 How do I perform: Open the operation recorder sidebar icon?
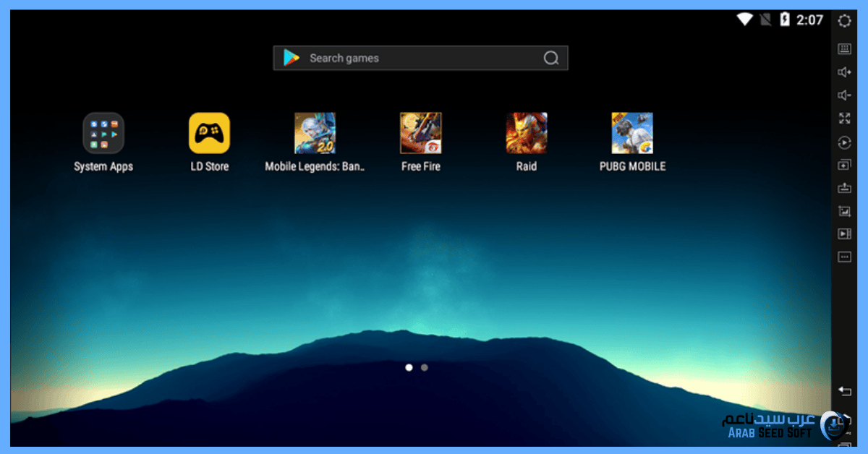844,142
